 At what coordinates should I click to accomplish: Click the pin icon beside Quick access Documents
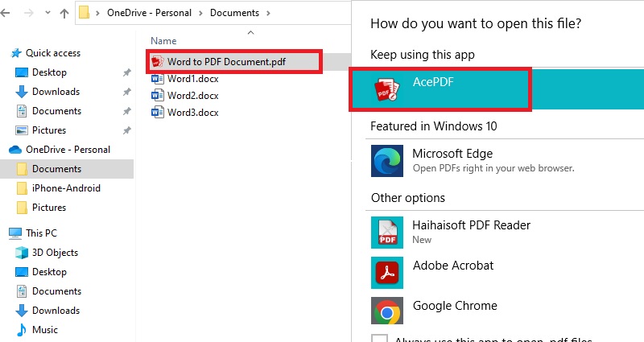click(127, 111)
